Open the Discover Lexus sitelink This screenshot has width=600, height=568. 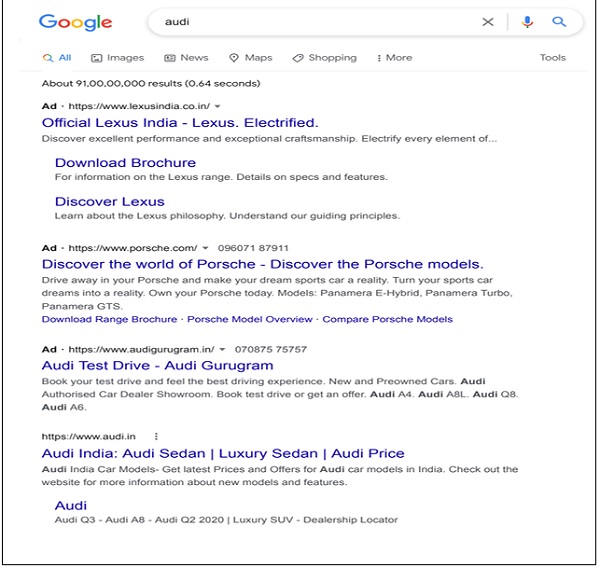[x=109, y=202]
